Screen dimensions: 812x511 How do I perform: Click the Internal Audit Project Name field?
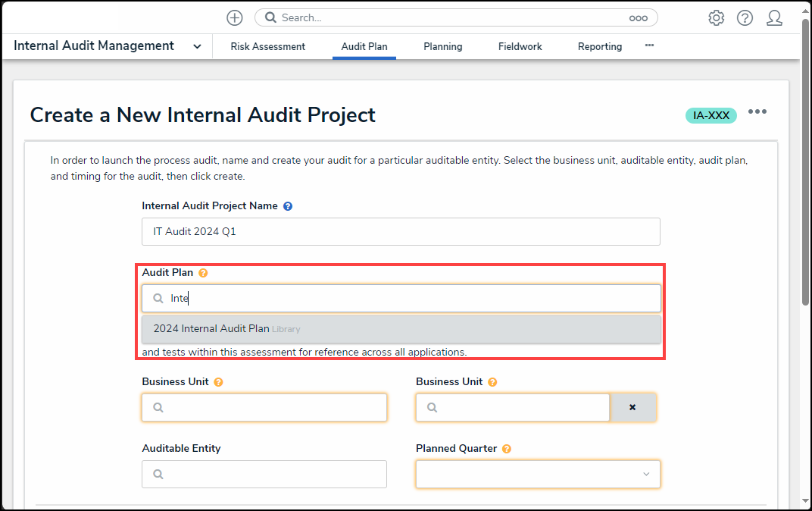click(401, 232)
